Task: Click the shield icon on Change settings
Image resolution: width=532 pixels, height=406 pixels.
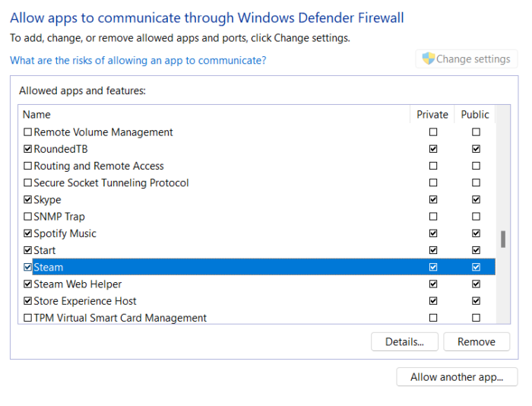Action: tap(429, 59)
